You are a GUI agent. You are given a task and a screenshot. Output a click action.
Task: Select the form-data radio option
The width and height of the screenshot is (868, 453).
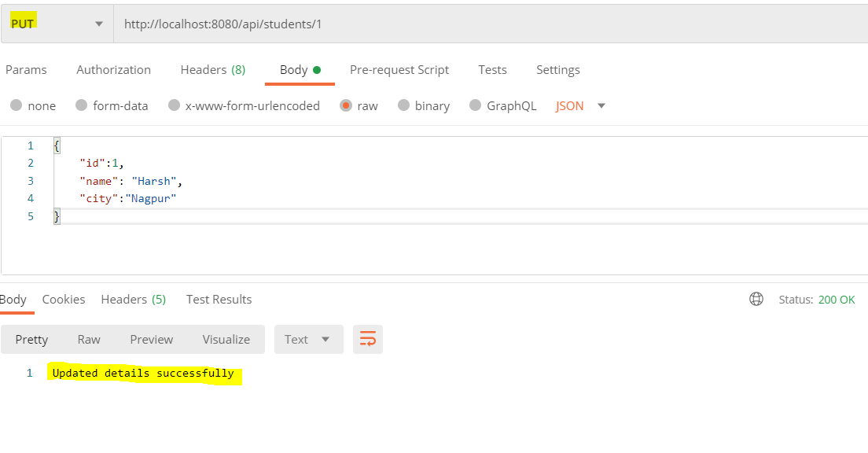click(82, 105)
